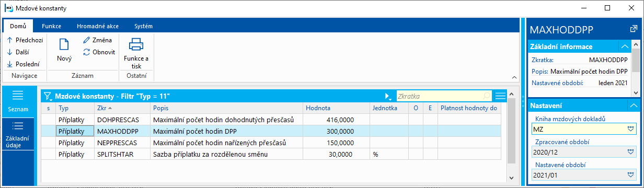Select the DOHPRESCAS row

[274, 120]
